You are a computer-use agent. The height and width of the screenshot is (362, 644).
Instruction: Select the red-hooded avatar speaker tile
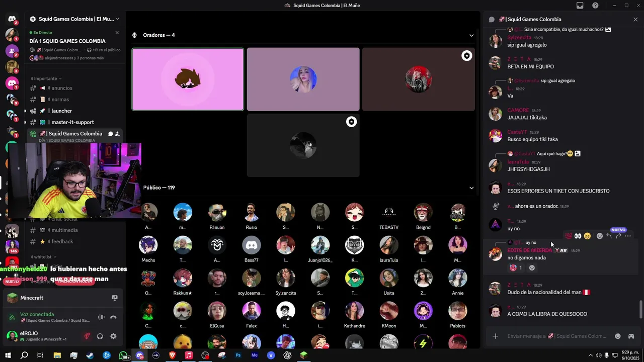pos(418,79)
